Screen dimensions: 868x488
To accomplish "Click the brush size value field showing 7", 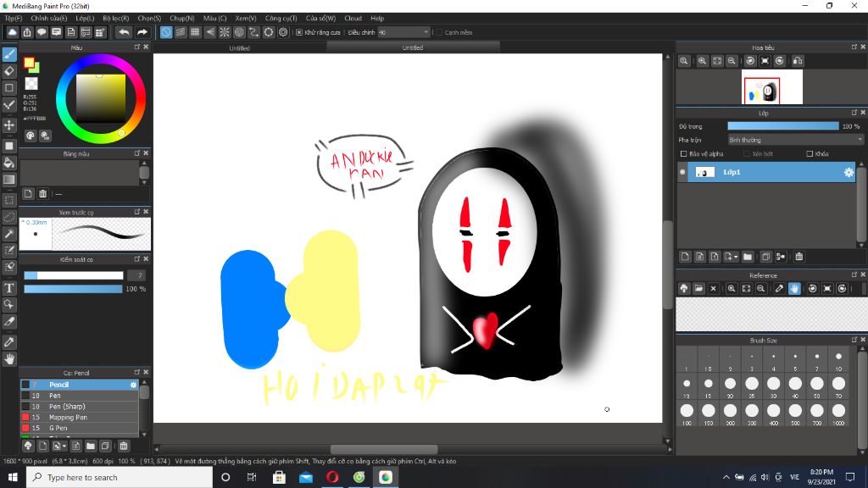I will point(136,275).
